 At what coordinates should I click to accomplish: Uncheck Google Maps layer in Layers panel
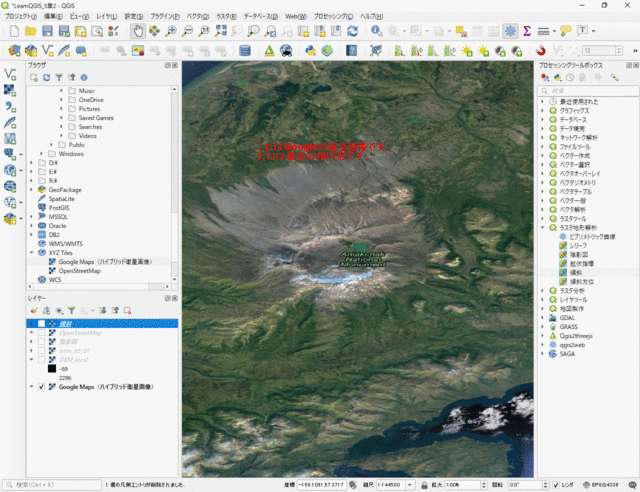[41, 386]
